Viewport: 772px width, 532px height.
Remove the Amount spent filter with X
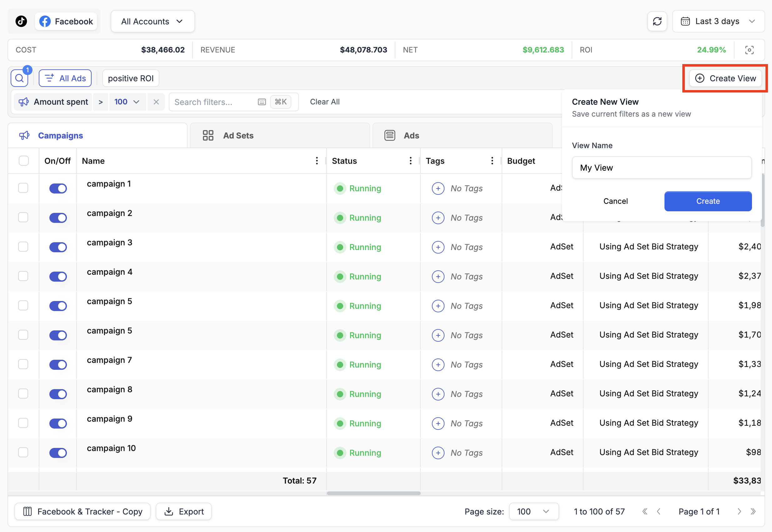click(x=156, y=102)
